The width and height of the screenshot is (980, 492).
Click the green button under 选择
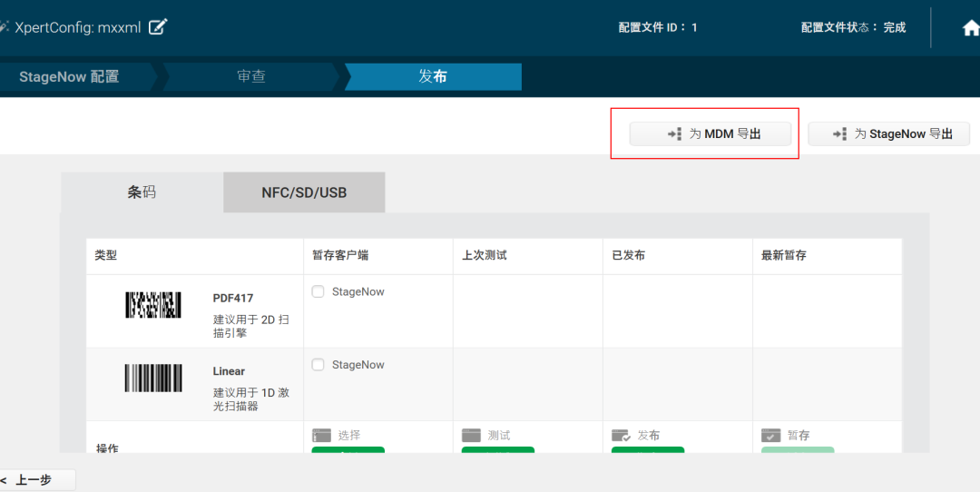coord(348,449)
